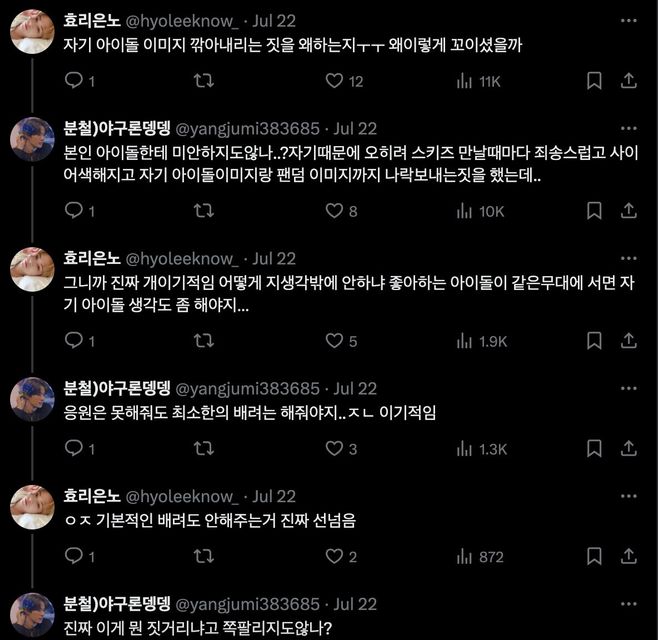Click 효리은노's profile picture on first tweet
This screenshot has height=640, width=658.
pyautogui.click(x=32, y=34)
